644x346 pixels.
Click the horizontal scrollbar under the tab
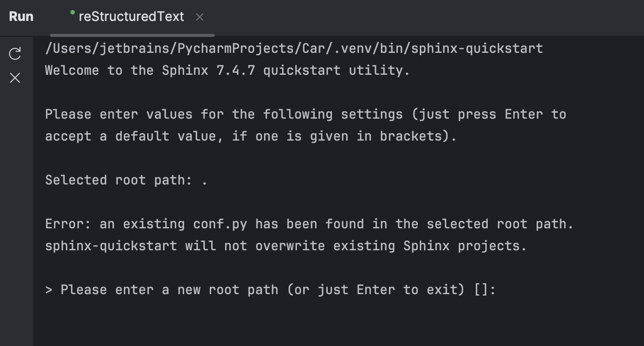(x=132, y=34)
